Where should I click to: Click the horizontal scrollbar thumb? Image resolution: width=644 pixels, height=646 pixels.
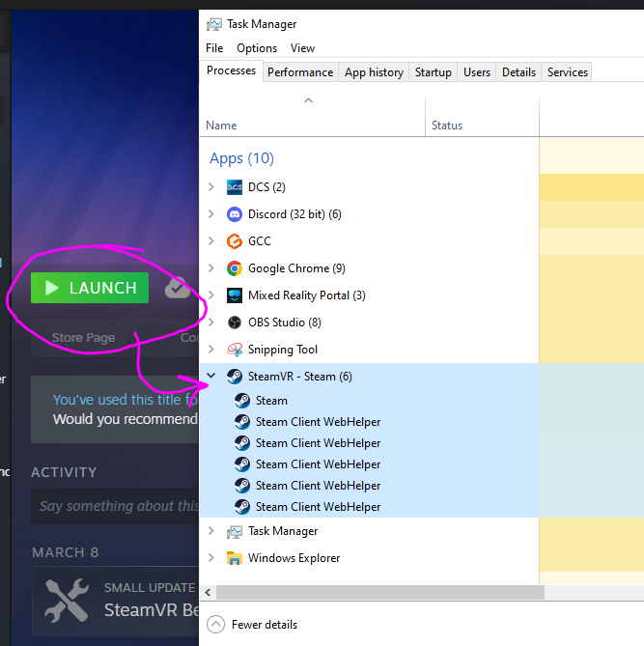tap(380, 593)
